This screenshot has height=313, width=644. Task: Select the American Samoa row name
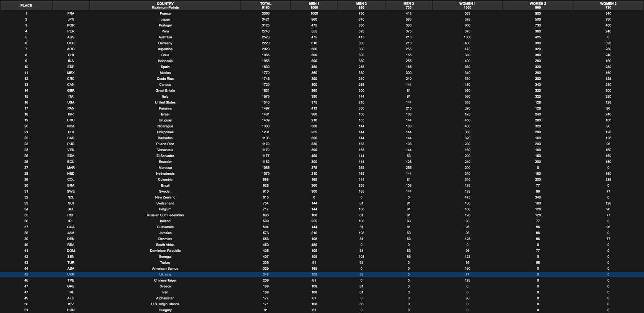click(x=165, y=269)
